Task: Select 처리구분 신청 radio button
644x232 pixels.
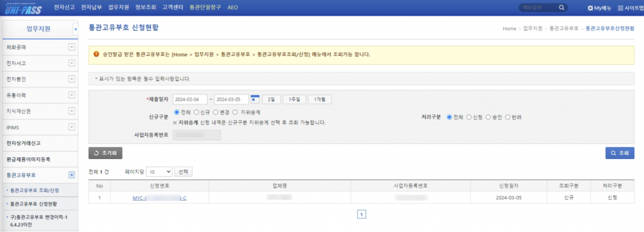Action: click(469, 118)
